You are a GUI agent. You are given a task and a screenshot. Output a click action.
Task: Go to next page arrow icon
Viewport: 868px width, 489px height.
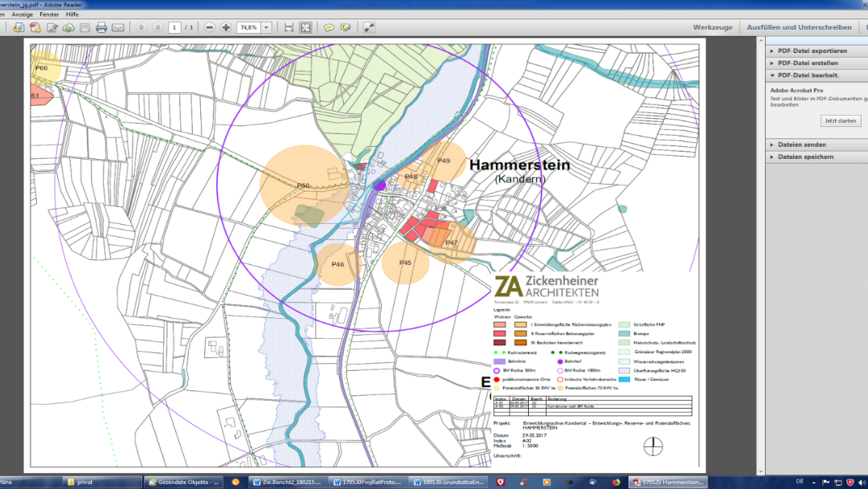pos(158,27)
